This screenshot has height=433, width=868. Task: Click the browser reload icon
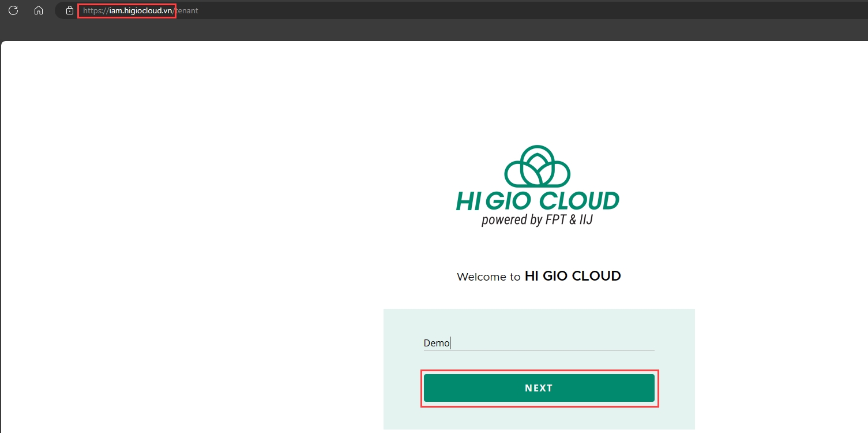click(x=13, y=10)
